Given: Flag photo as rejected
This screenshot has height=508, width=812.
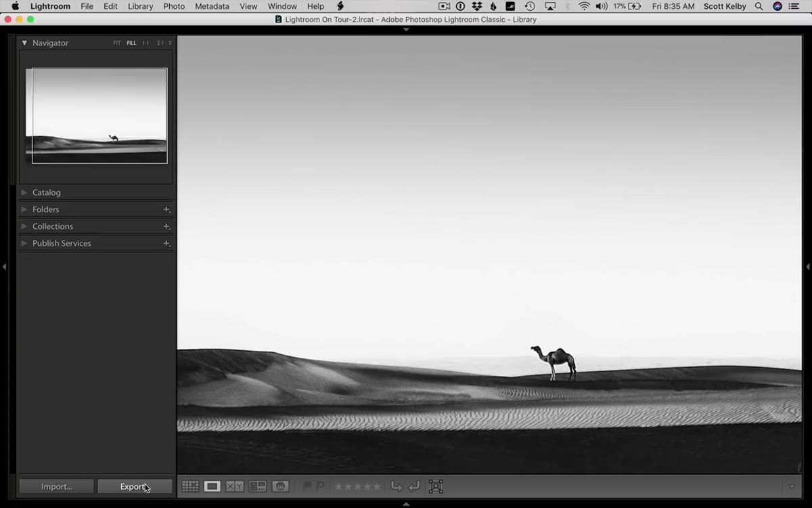Looking at the screenshot, I should [x=321, y=486].
